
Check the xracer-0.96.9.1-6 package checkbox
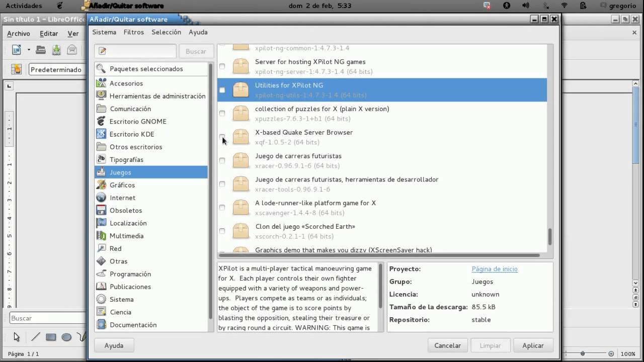coord(222,160)
